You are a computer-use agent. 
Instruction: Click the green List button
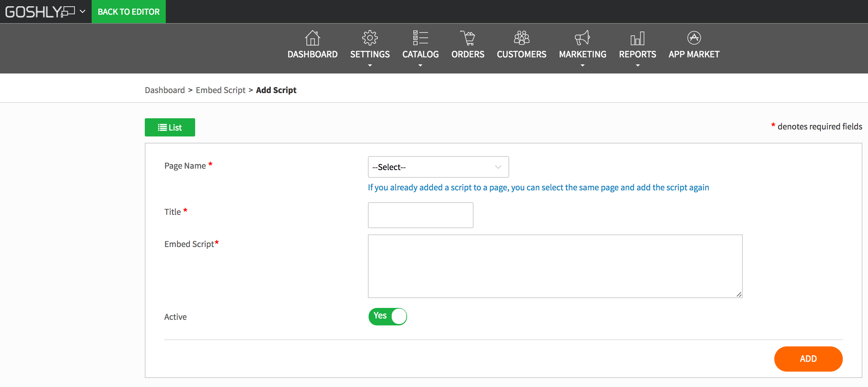[170, 127]
